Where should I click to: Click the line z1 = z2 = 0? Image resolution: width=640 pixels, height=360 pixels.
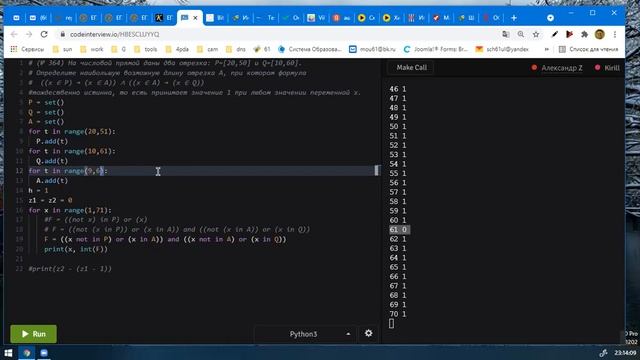point(50,200)
